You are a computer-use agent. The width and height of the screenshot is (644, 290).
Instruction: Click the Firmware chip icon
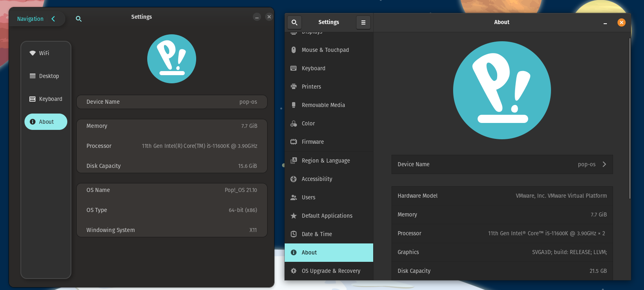point(294,142)
